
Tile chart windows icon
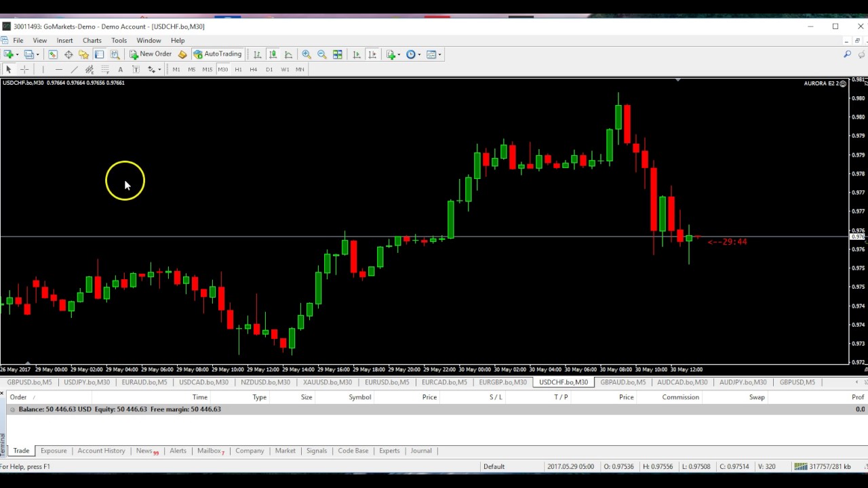pyautogui.click(x=338, y=54)
